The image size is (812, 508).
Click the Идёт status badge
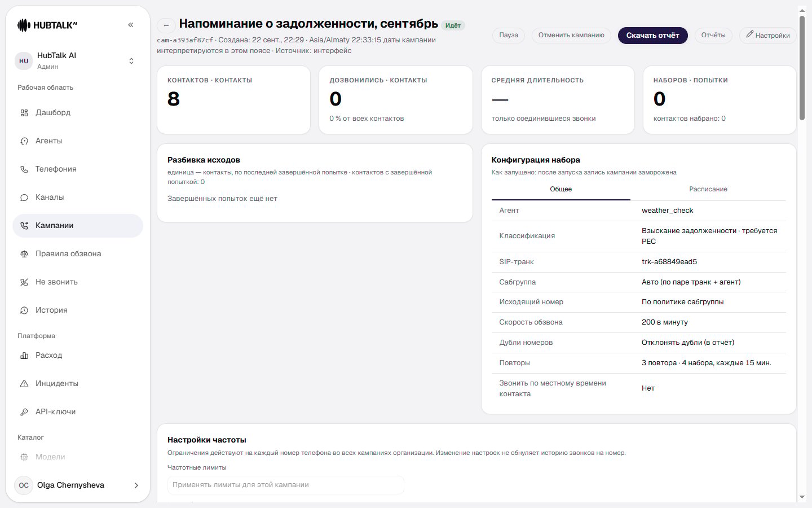[453, 25]
